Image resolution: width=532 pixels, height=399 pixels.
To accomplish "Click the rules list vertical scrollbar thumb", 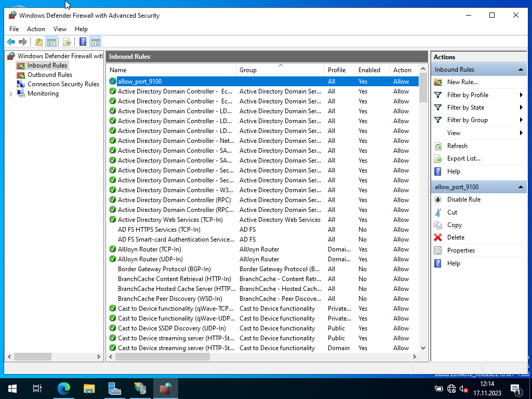I will click(x=423, y=87).
